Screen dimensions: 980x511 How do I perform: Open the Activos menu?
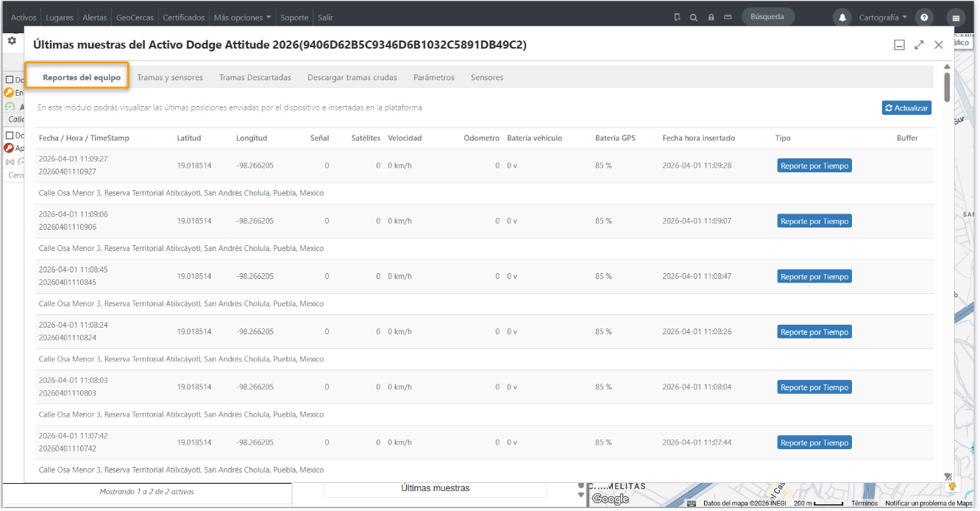tap(24, 18)
